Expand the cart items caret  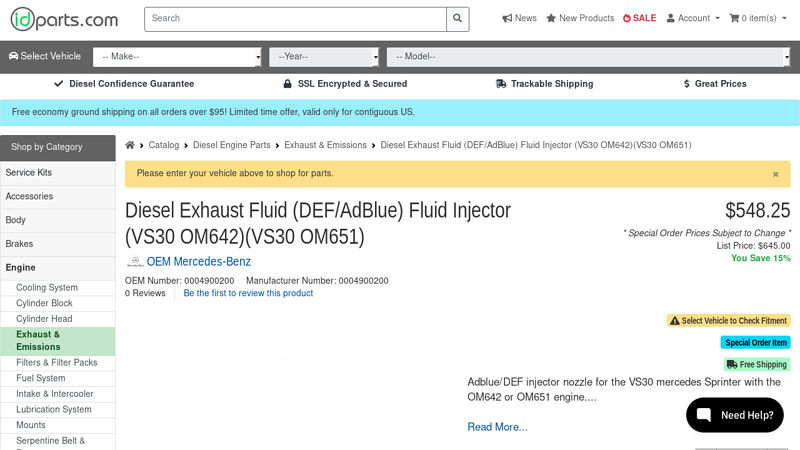click(784, 18)
